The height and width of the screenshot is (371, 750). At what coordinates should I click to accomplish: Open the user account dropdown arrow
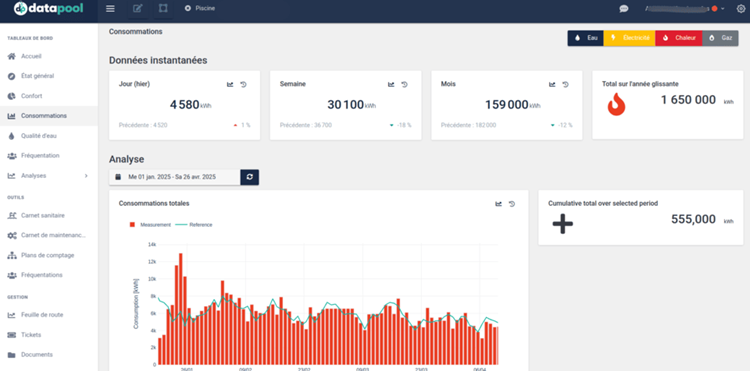(722, 9)
